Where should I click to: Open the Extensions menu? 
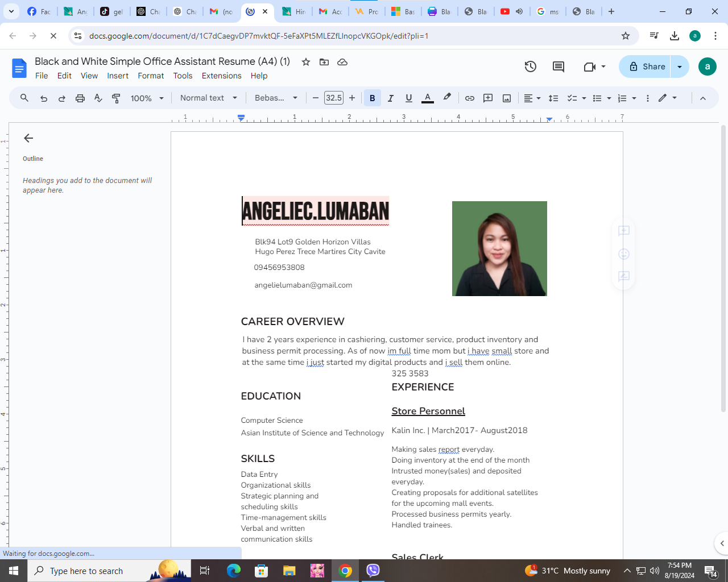coord(221,76)
